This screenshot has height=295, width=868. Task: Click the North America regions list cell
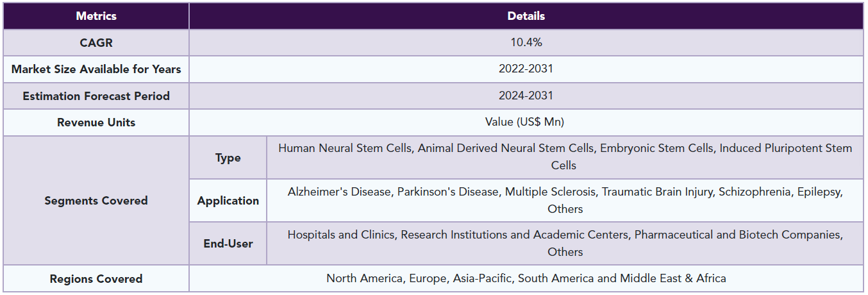coord(526,279)
